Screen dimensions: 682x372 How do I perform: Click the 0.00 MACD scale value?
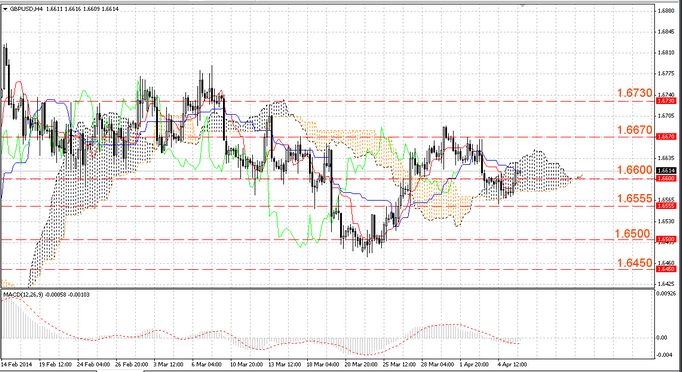pos(662,338)
